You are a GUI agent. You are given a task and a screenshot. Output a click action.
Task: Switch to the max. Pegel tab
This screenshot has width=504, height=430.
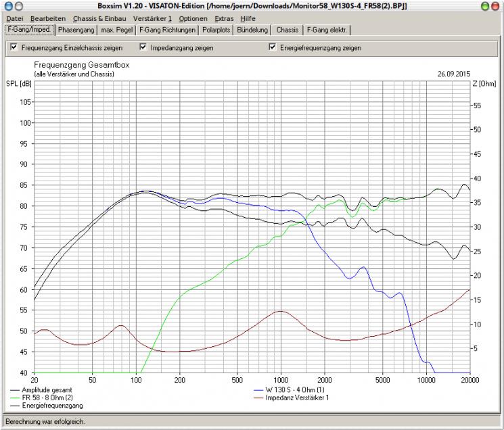point(116,30)
